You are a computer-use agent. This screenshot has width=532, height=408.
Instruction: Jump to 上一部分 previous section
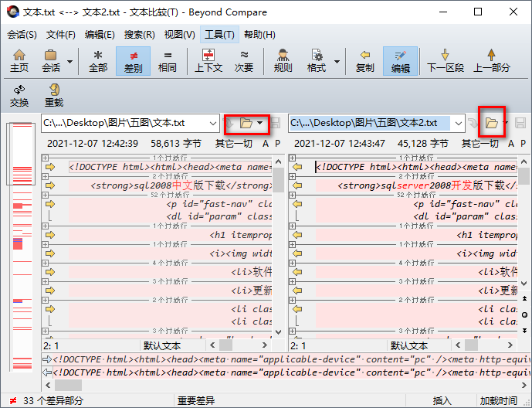coord(492,61)
